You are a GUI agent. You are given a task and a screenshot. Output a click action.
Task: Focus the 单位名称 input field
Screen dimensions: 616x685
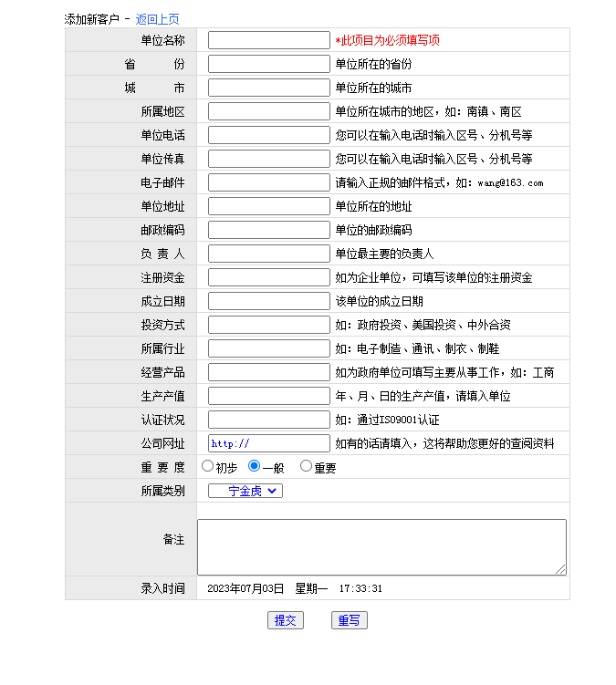(x=269, y=40)
